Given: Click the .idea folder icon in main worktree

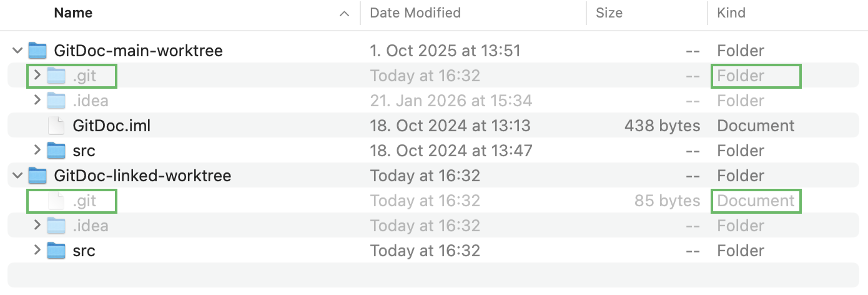Looking at the screenshot, I should (x=57, y=101).
